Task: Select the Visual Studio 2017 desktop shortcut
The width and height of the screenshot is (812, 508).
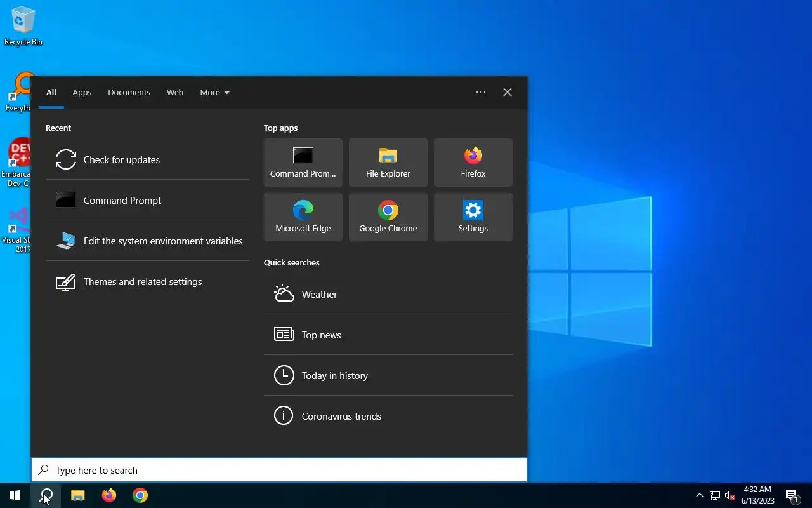Action: click(x=16, y=230)
